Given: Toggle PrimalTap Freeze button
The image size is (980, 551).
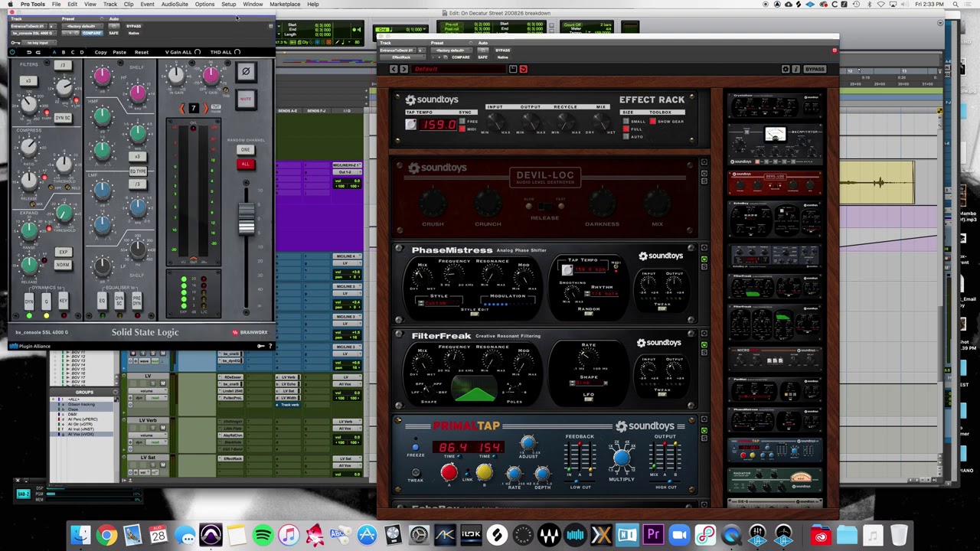Looking at the screenshot, I should (x=415, y=447).
